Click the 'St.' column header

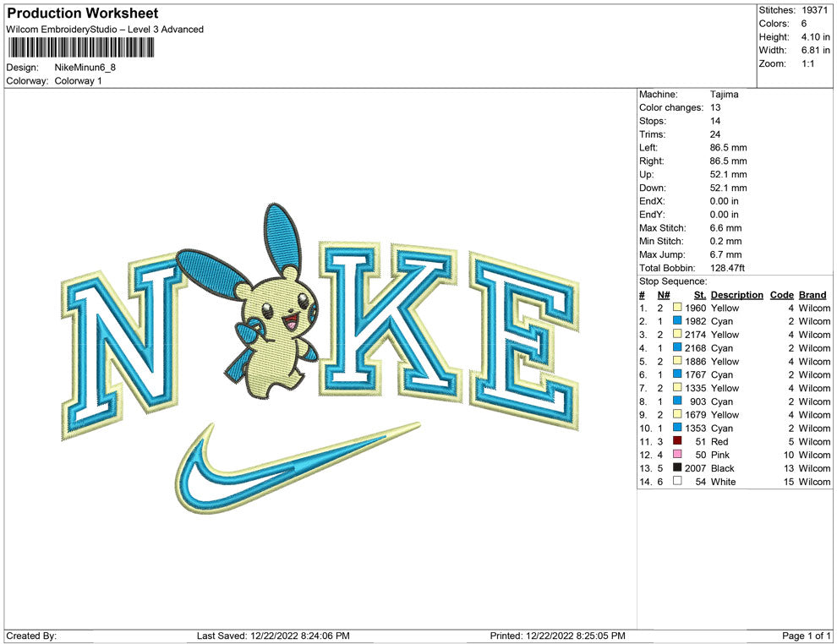700,294
